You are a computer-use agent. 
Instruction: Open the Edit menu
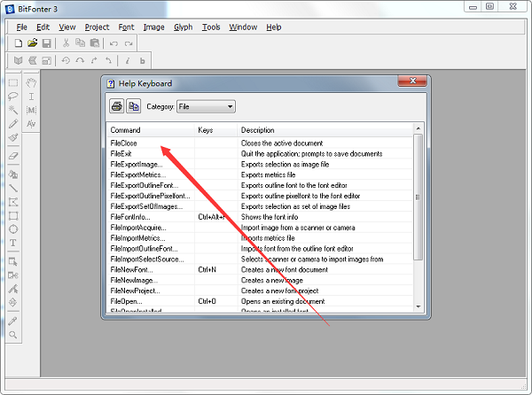tap(43, 27)
